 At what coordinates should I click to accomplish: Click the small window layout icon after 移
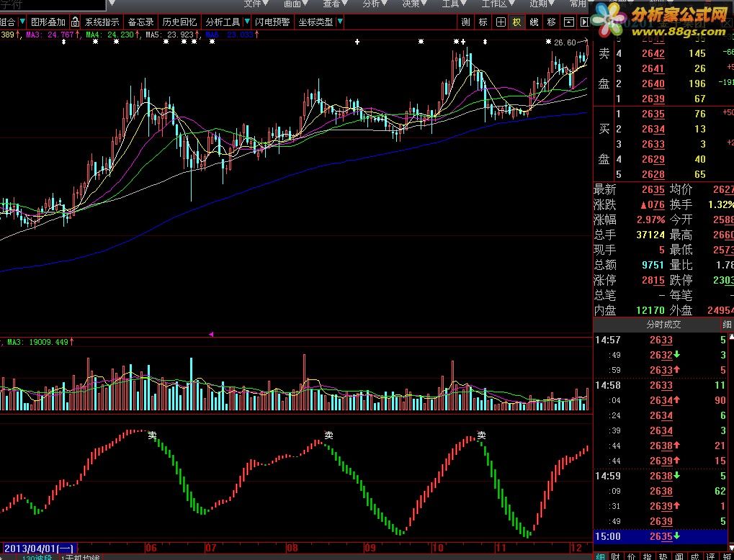[x=569, y=22]
